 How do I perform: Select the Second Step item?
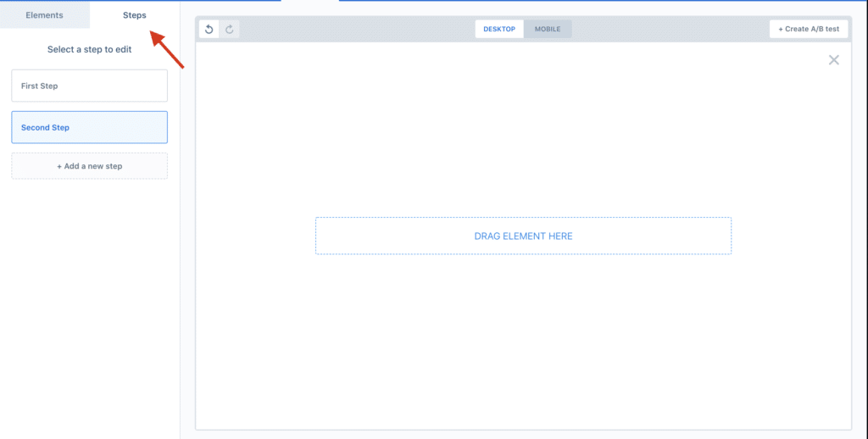(90, 127)
